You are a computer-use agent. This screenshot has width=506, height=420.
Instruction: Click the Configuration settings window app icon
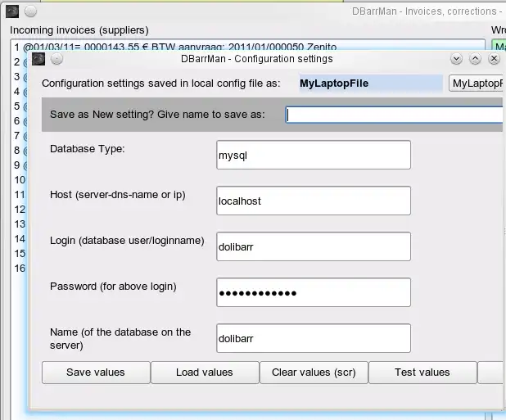[38, 59]
